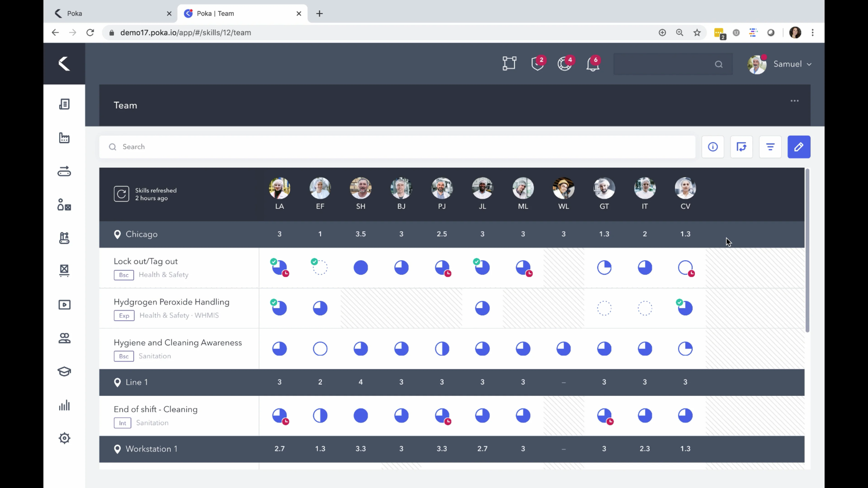The height and width of the screenshot is (488, 868).
Task: Click the swap view icon next to info
Action: click(741, 147)
